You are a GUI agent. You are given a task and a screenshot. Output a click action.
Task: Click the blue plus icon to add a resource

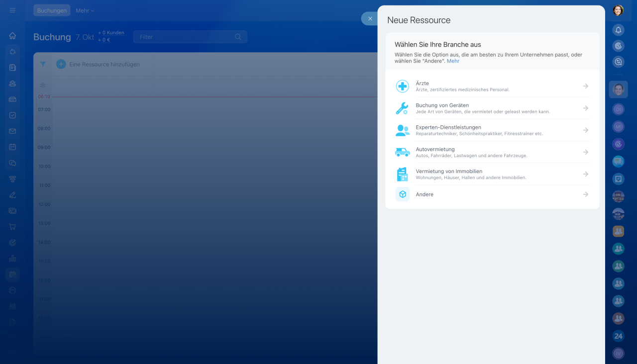pyautogui.click(x=61, y=64)
